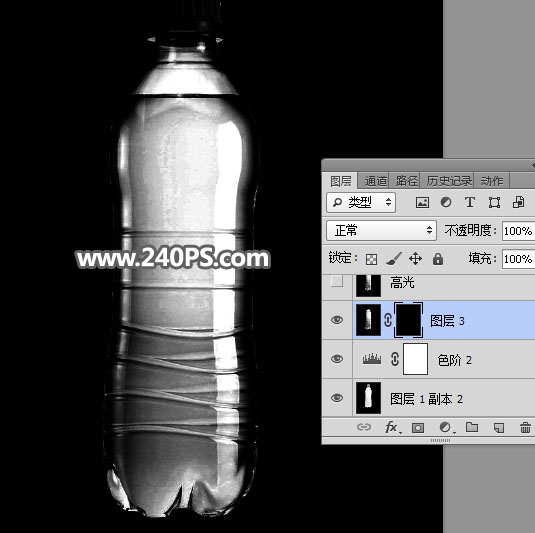The height and width of the screenshot is (533, 535).
Task: Lock transparent pixels icon
Action: pyautogui.click(x=371, y=259)
